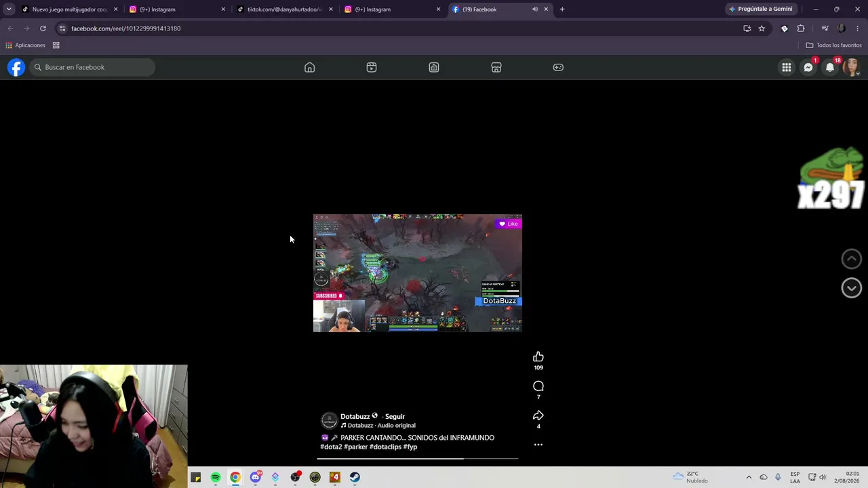This screenshot has height=488, width=868.
Task: Open the weather widget showing 22°C Nublado
Action: point(690,477)
